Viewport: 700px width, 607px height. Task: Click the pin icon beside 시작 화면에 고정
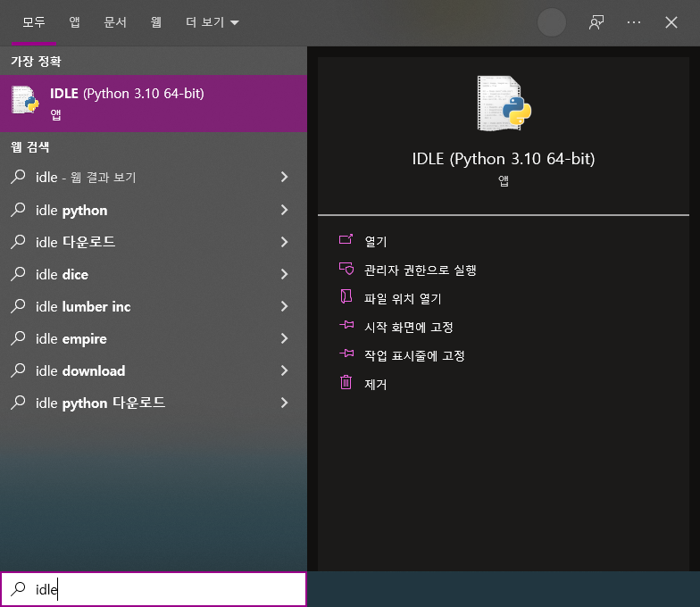tap(346, 325)
